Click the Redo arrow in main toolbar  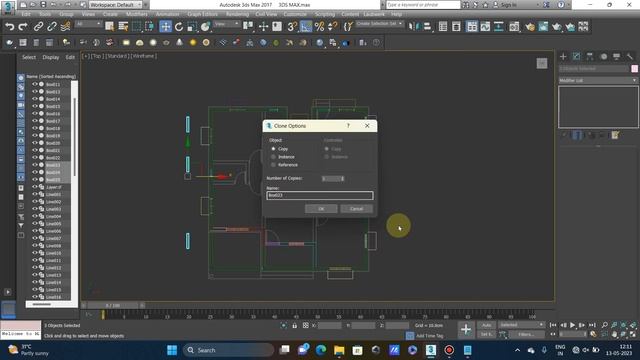(23, 27)
